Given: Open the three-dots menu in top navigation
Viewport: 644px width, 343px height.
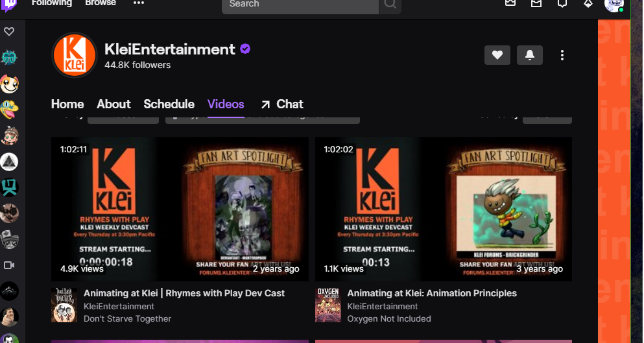Looking at the screenshot, I should click(x=139, y=4).
